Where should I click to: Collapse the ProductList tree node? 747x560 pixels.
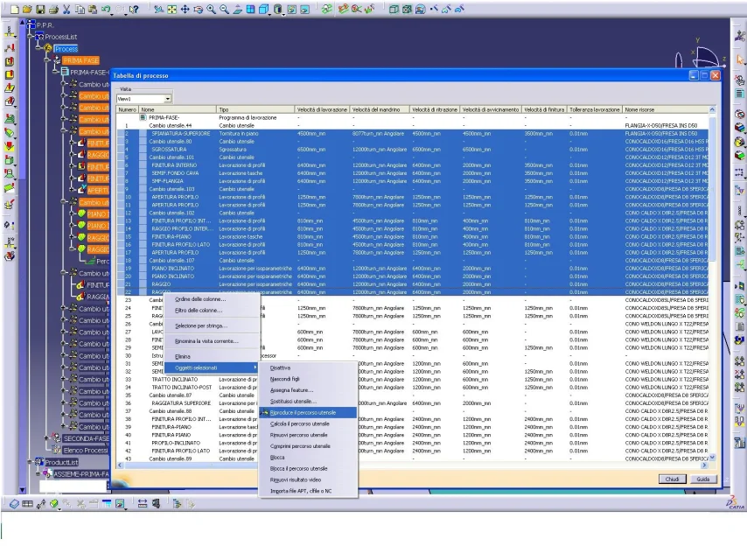pyautogui.click(x=31, y=462)
